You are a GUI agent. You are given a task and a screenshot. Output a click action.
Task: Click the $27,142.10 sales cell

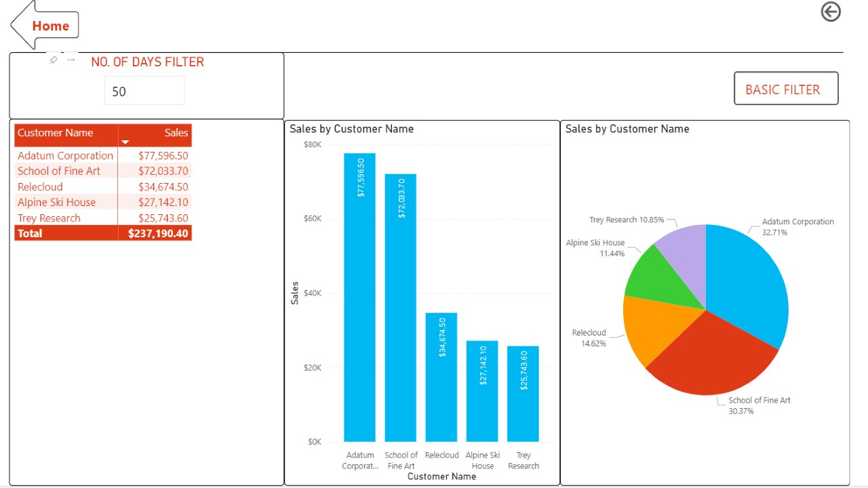[163, 202]
